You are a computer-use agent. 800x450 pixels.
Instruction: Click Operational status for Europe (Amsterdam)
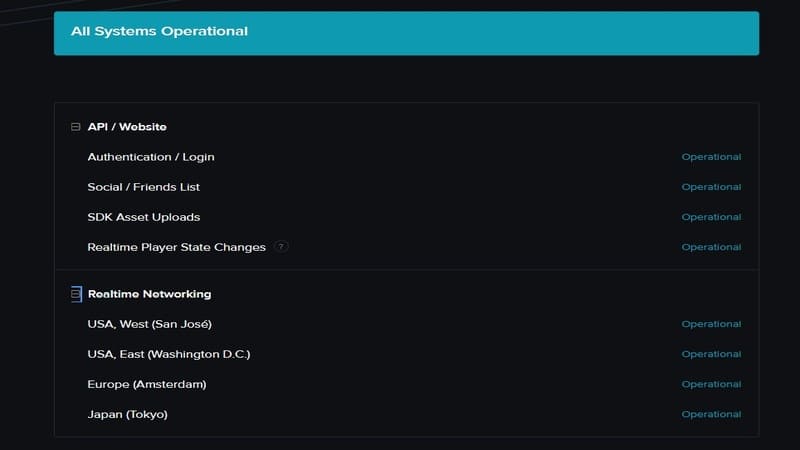711,384
